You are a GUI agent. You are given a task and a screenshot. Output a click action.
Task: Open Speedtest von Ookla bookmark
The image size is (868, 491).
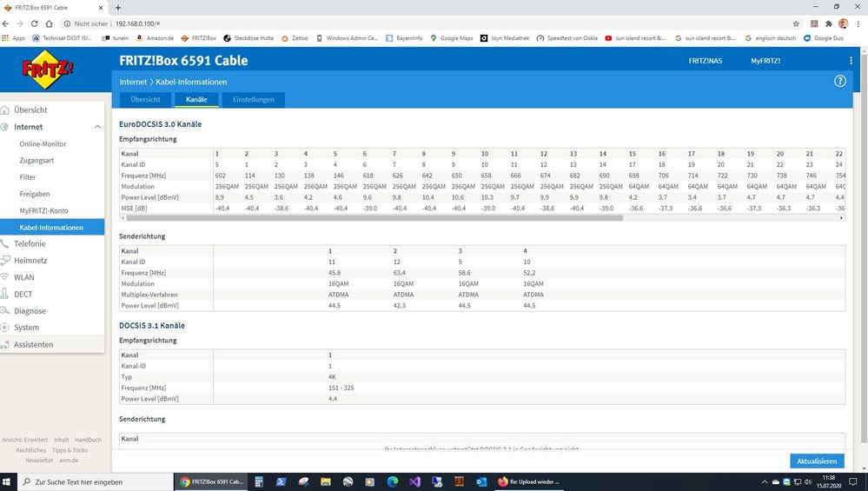(x=567, y=38)
